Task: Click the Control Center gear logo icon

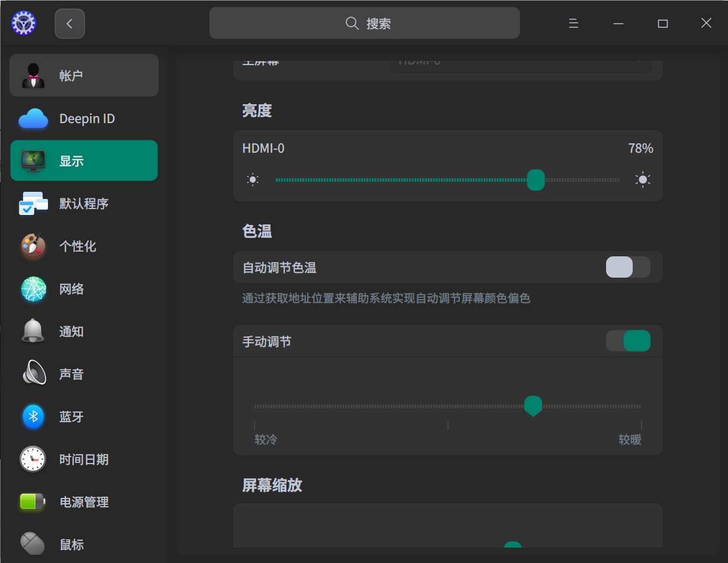Action: (24, 23)
